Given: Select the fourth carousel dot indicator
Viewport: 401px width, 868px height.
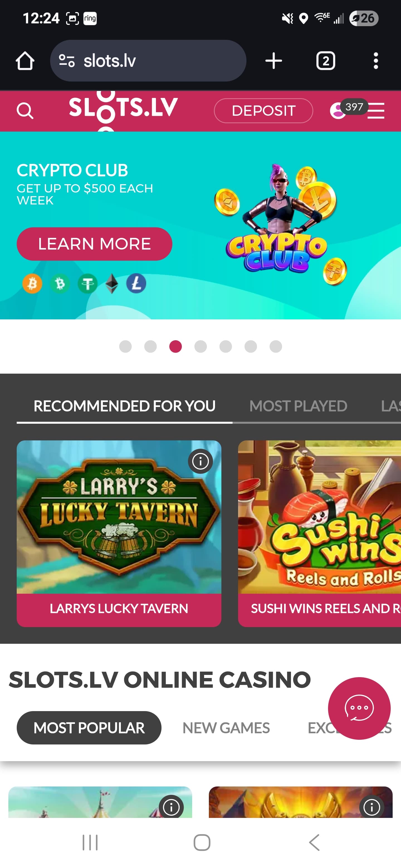Looking at the screenshot, I should click(x=201, y=346).
